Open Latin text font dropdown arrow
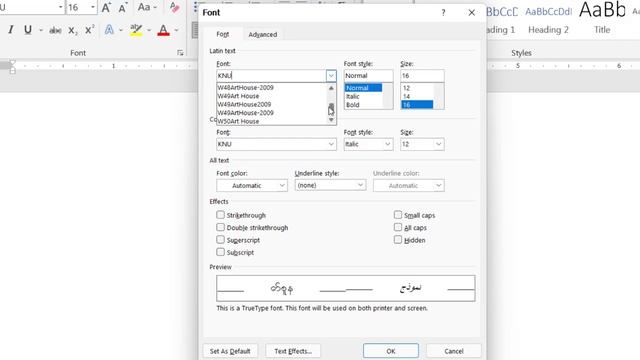640x360 pixels. pos(331,76)
